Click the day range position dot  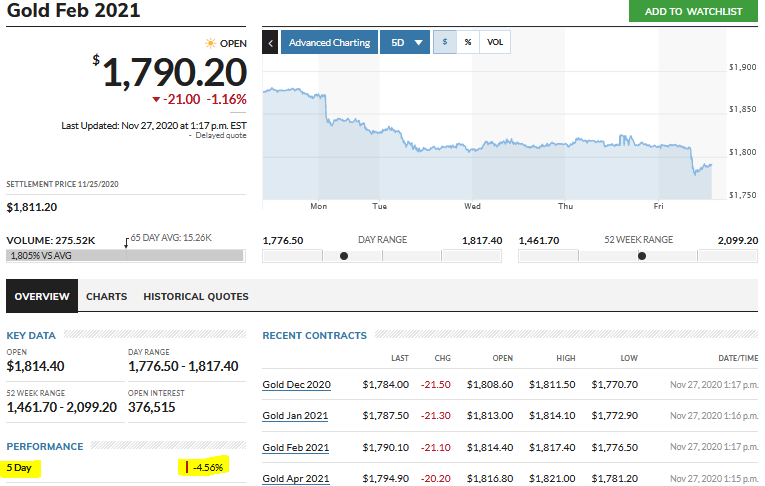[344, 256]
